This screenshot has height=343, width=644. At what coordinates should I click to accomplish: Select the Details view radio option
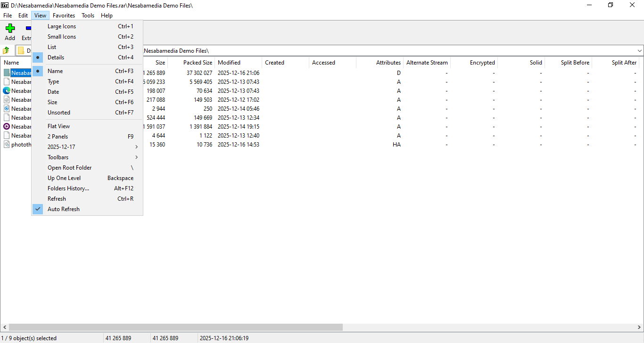pos(56,57)
